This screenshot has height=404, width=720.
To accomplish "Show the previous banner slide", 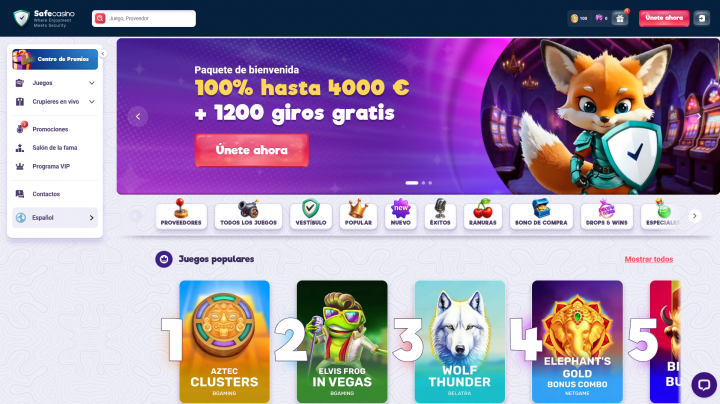I will click(138, 117).
